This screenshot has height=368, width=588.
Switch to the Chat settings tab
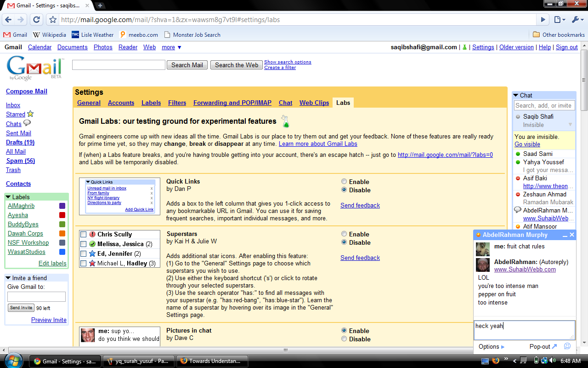(x=285, y=103)
